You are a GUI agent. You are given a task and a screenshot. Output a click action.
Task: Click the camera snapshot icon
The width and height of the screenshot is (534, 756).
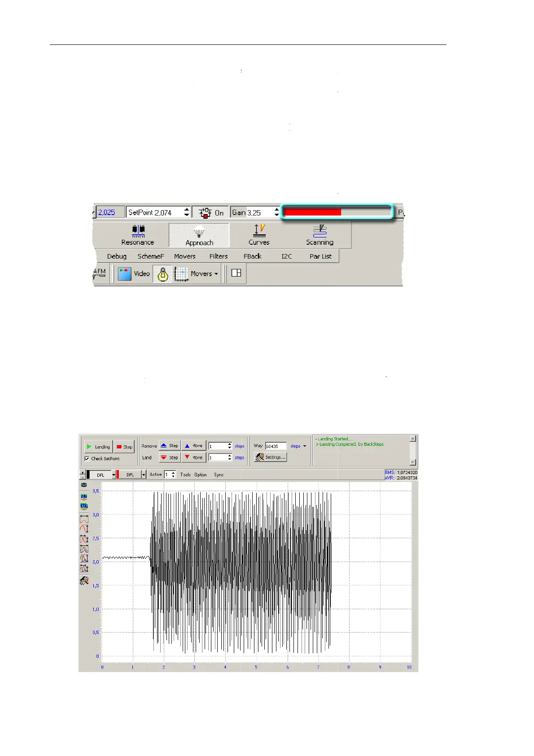point(83,485)
